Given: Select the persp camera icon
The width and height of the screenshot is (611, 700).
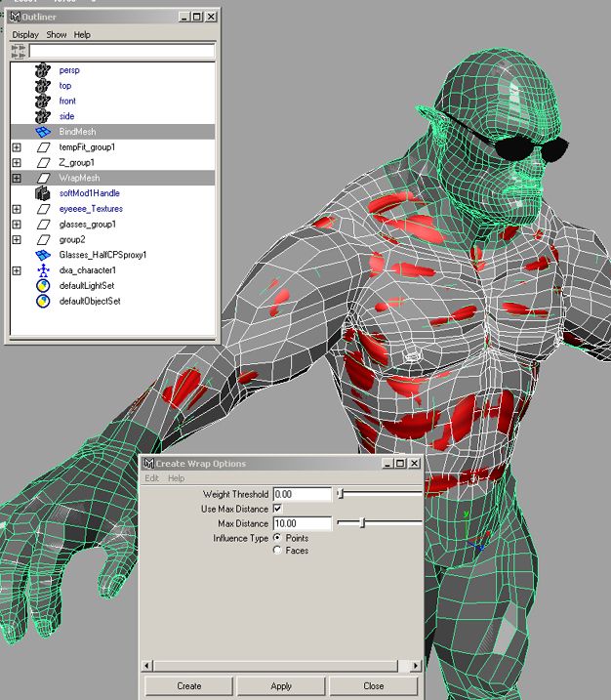Looking at the screenshot, I should point(42,70).
